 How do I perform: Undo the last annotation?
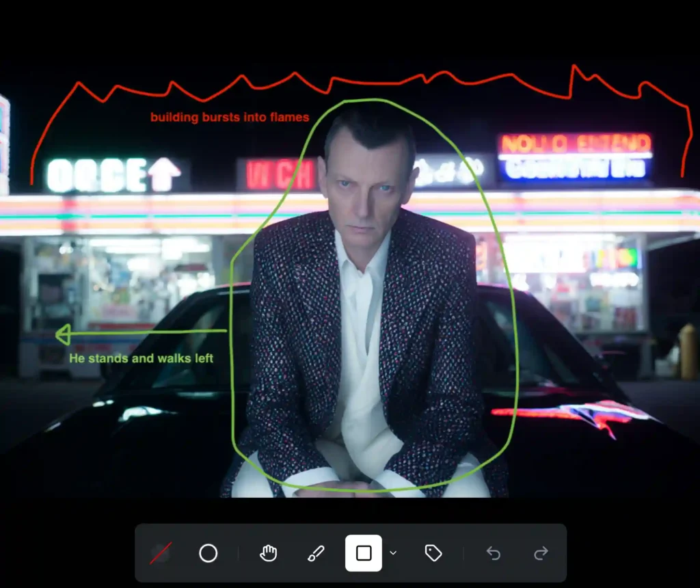pos(494,553)
